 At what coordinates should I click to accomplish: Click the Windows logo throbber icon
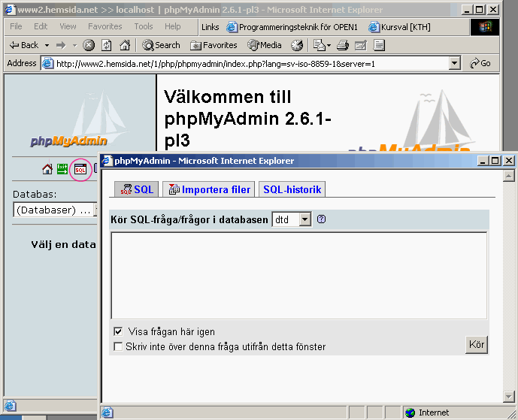click(x=485, y=27)
